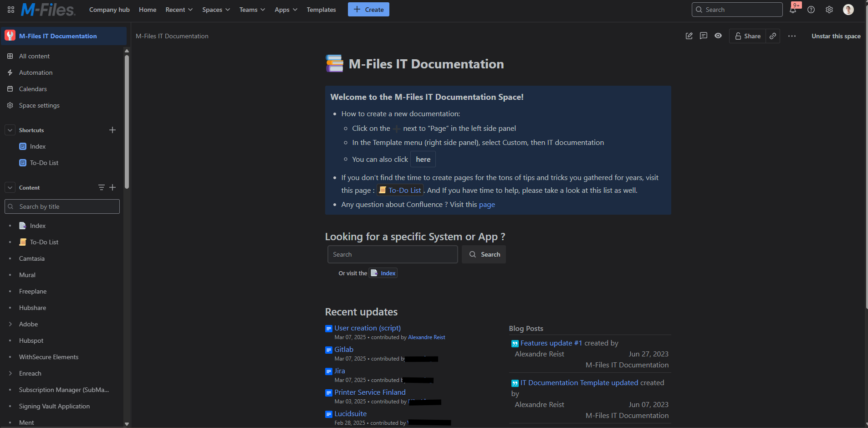This screenshot has height=428, width=868.
Task: Click the page Search button
Action: (484, 254)
